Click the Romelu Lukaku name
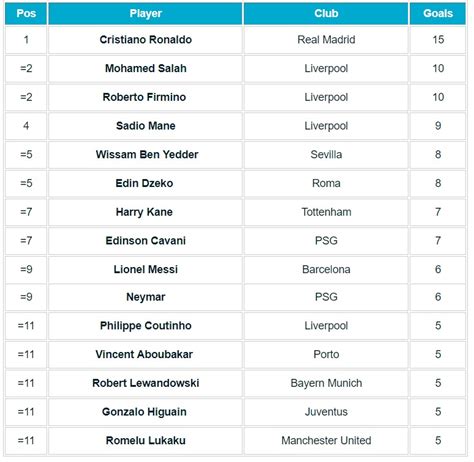The height and width of the screenshot is (462, 474). (146, 440)
